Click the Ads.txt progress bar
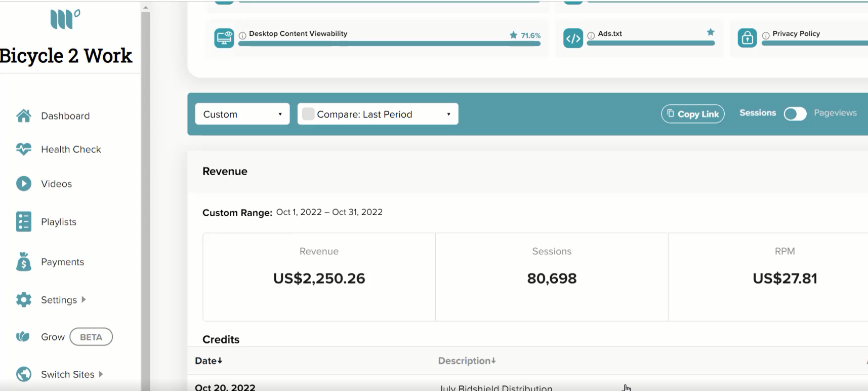The height and width of the screenshot is (391, 868). 651,44
